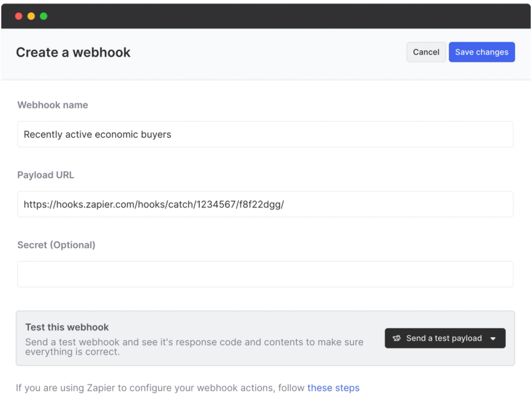Click the empty Secret field
This screenshot has width=532, height=405.
265,274
